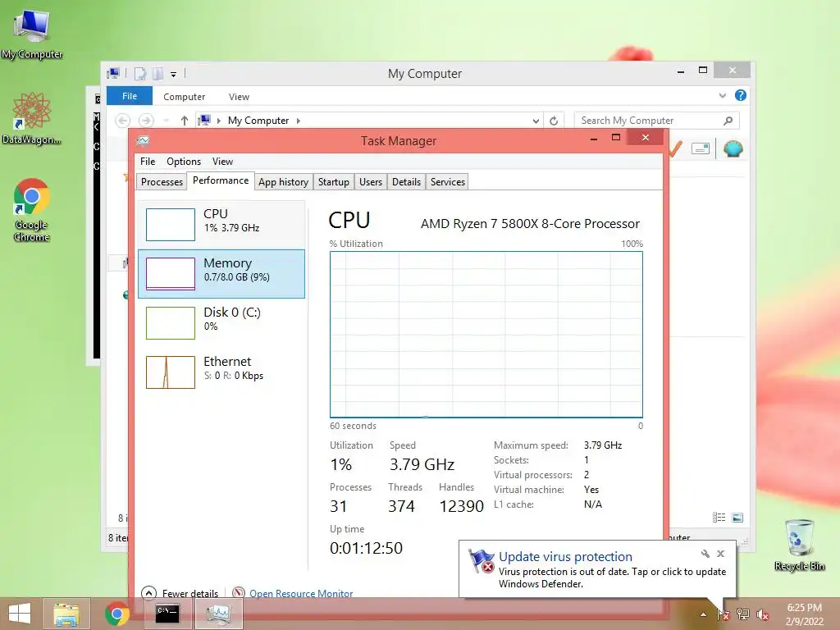
Task: Click the My Computer breadcrumb in address bar
Action: tap(258, 121)
